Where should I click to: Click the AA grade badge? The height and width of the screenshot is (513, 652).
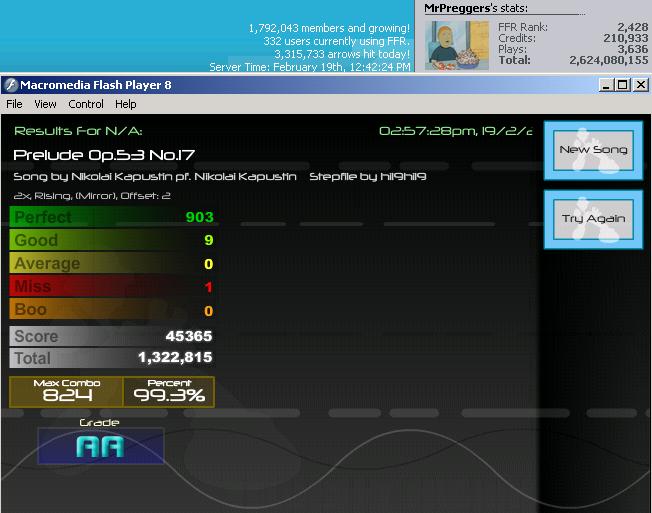[101, 446]
